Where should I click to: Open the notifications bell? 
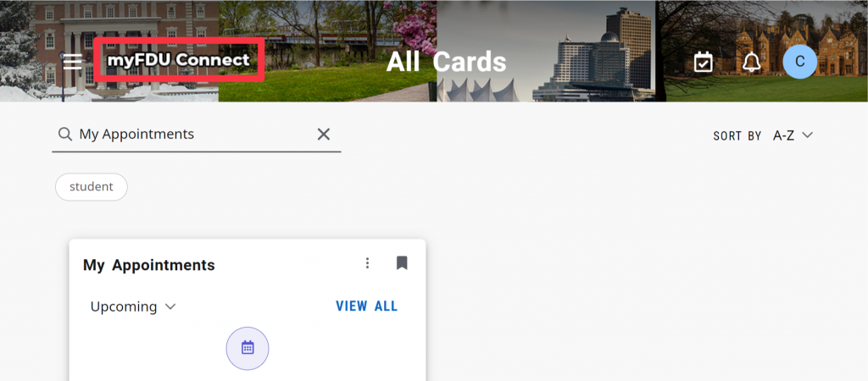[751, 62]
